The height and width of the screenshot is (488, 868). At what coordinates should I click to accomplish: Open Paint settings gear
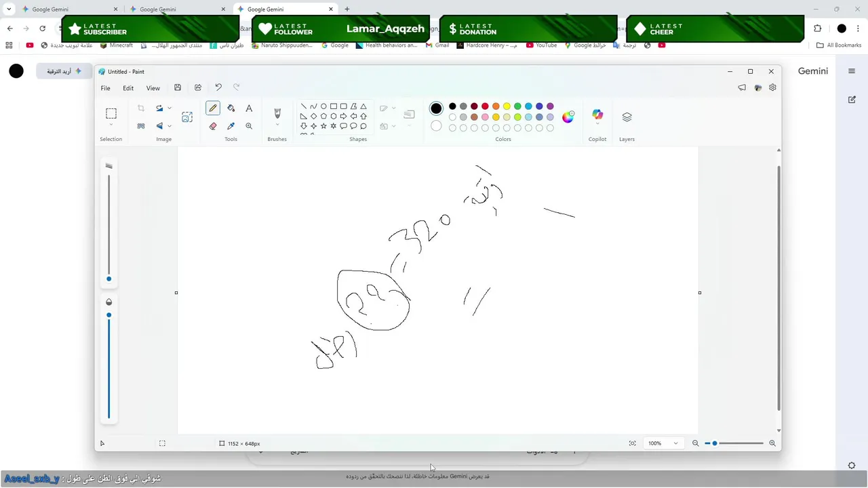coord(772,87)
